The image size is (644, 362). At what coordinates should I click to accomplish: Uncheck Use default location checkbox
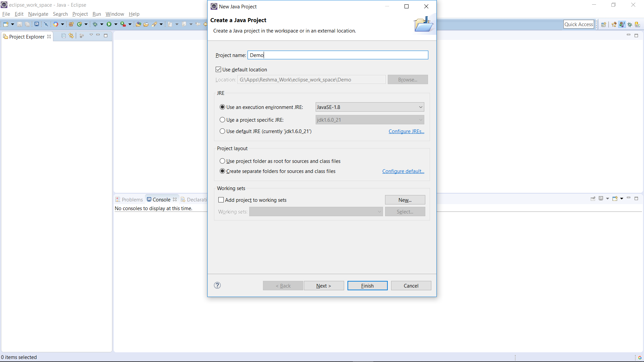[x=218, y=69]
